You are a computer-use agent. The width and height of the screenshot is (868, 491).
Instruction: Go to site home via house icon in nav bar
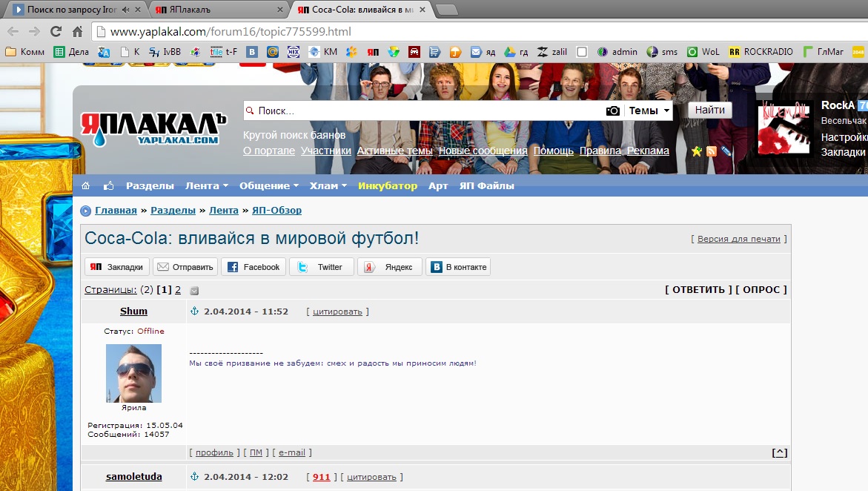[x=86, y=185]
